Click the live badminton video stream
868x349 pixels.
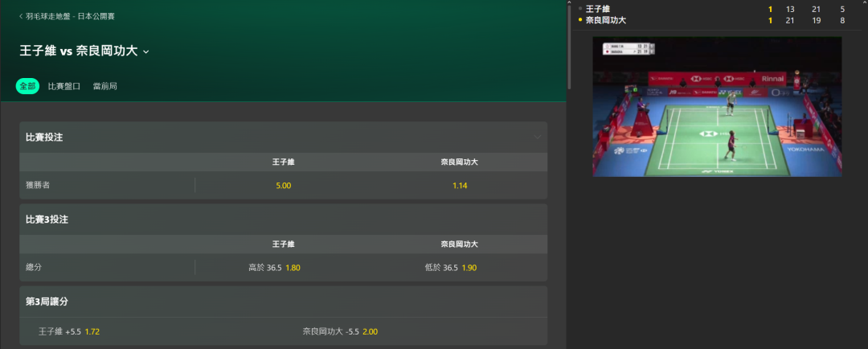coord(717,107)
